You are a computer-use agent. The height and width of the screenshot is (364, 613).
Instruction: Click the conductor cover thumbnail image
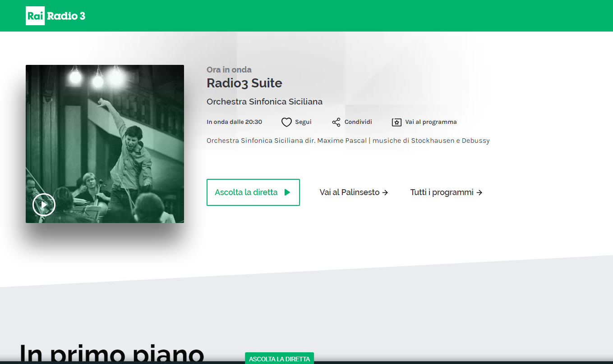tap(105, 144)
